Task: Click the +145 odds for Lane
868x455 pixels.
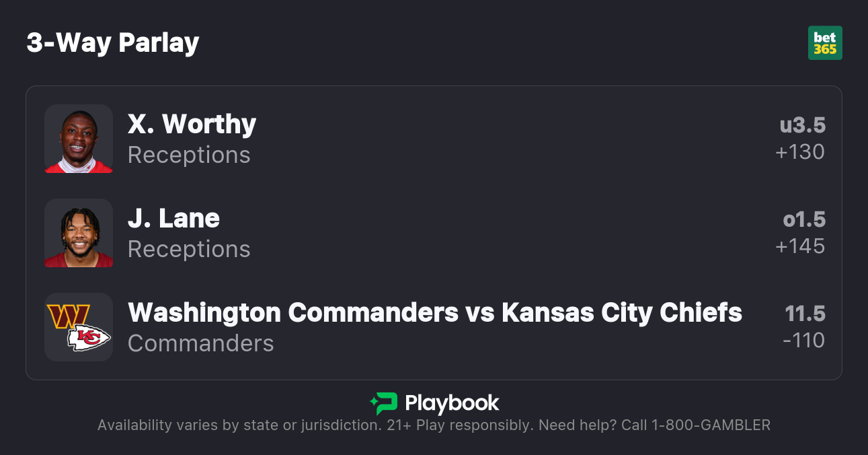Action: (x=799, y=246)
